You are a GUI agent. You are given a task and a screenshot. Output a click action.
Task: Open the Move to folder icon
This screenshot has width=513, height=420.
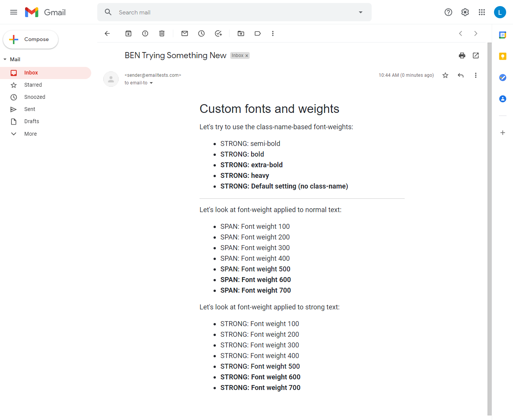[x=241, y=33]
